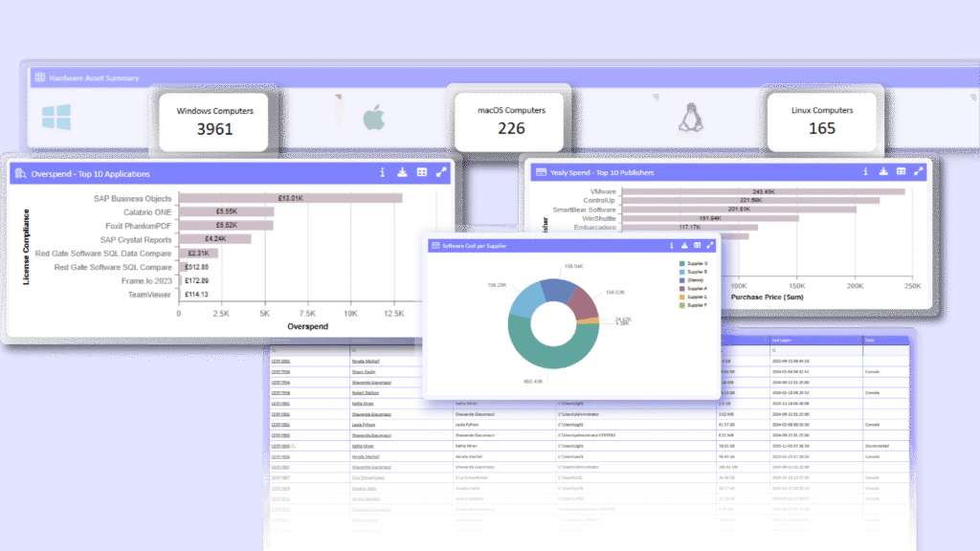Show Software Cost per Supplier as table
Screen dimensions: 980x551
(697, 246)
